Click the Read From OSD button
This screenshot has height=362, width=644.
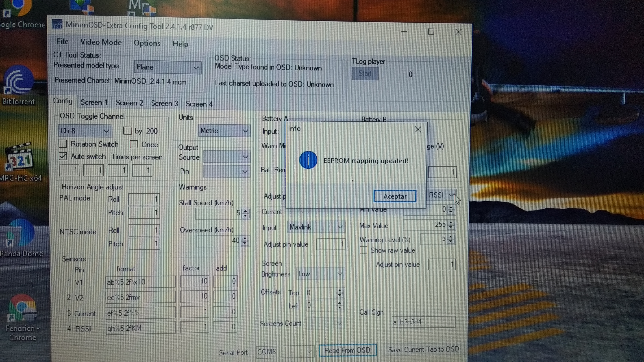coord(348,350)
